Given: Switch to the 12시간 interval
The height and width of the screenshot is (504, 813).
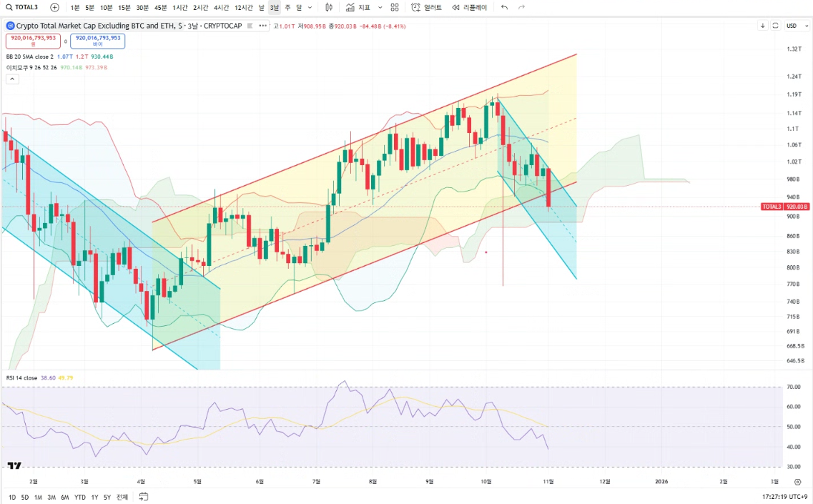Looking at the screenshot, I should (x=244, y=8).
